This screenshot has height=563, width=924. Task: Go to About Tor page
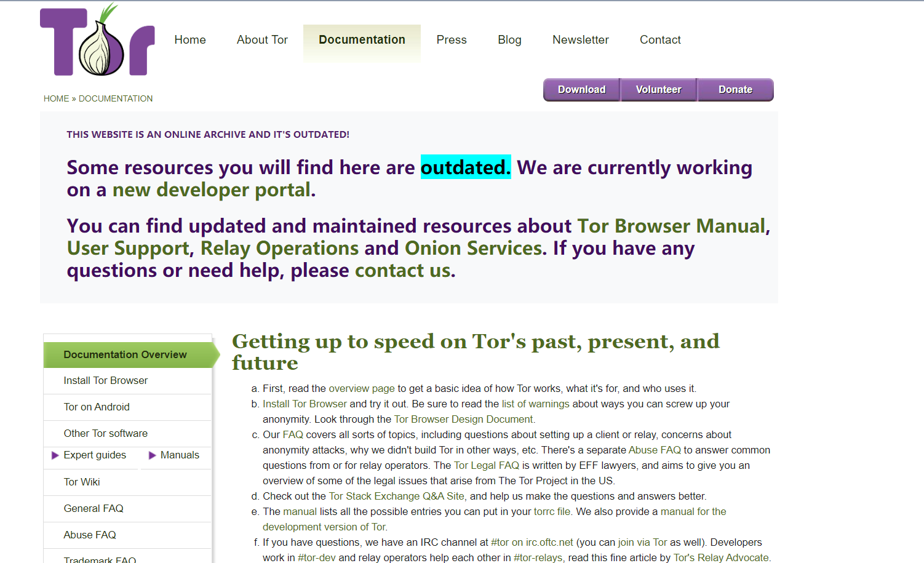262,40
